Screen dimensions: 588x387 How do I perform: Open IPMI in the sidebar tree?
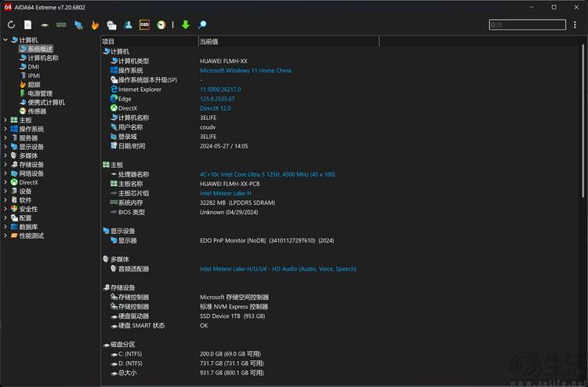pos(30,75)
